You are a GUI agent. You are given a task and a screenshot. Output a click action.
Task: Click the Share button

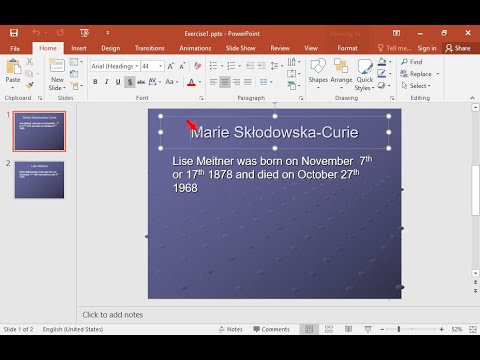[458, 48]
